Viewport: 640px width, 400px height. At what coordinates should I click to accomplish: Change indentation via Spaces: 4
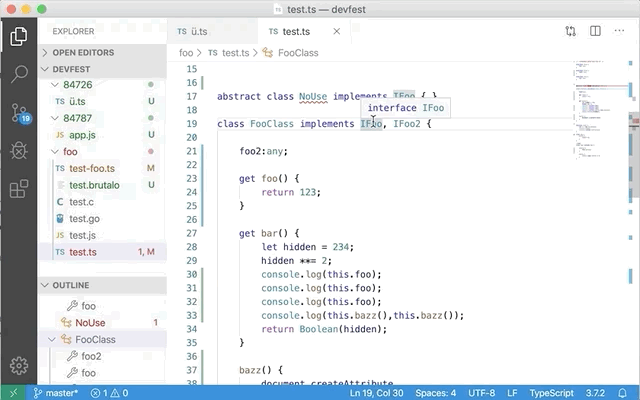tap(436, 393)
